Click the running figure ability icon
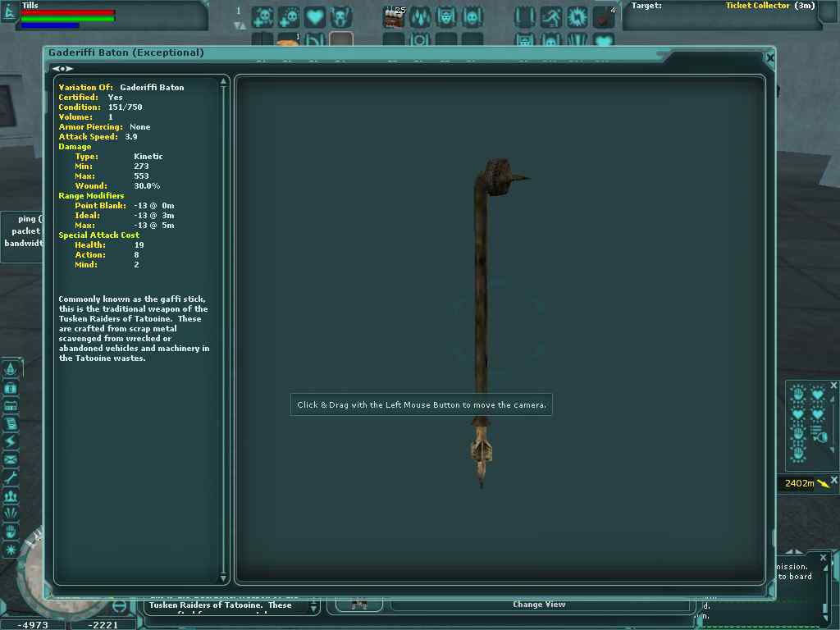840x630 pixels. (x=551, y=17)
